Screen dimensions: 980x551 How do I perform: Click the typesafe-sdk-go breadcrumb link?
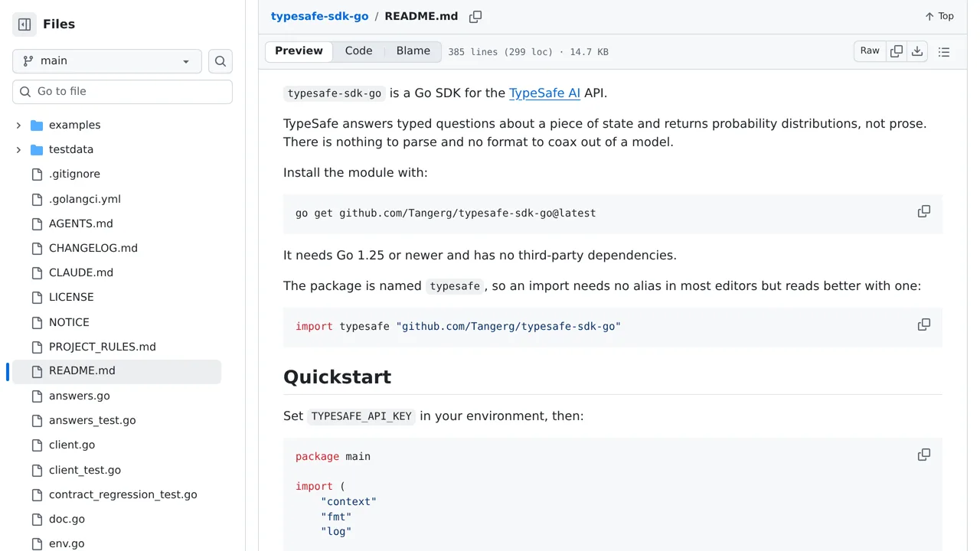(319, 16)
